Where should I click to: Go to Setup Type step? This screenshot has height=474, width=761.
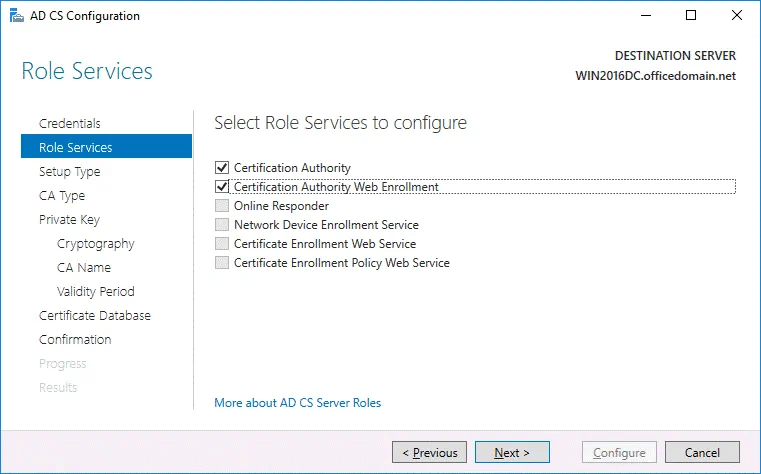(x=69, y=171)
